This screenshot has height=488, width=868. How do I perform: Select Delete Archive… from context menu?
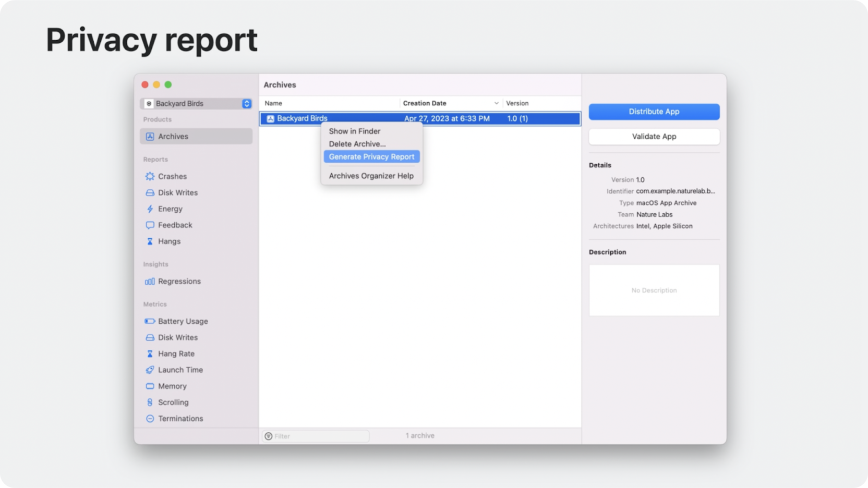coord(357,144)
